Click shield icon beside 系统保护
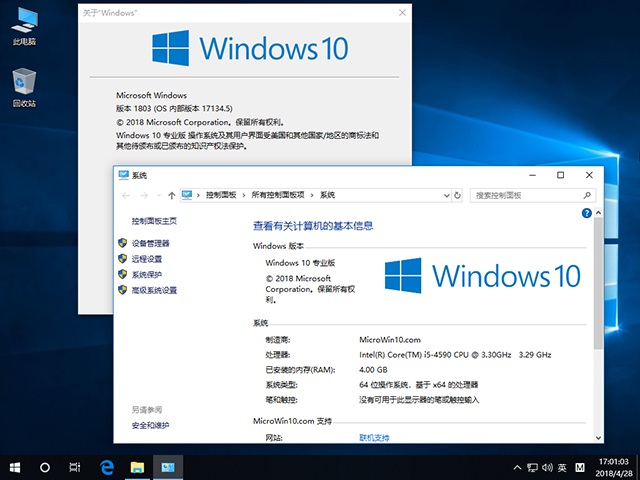 click(x=122, y=274)
